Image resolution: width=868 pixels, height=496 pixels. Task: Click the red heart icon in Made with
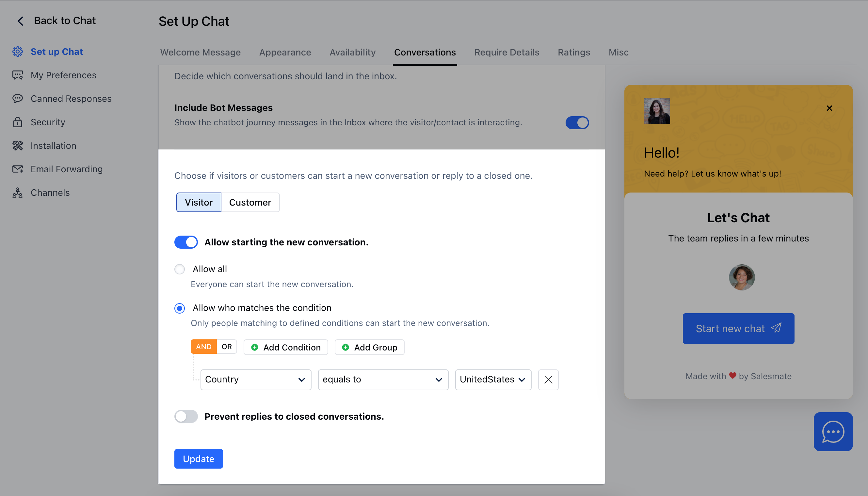click(732, 375)
